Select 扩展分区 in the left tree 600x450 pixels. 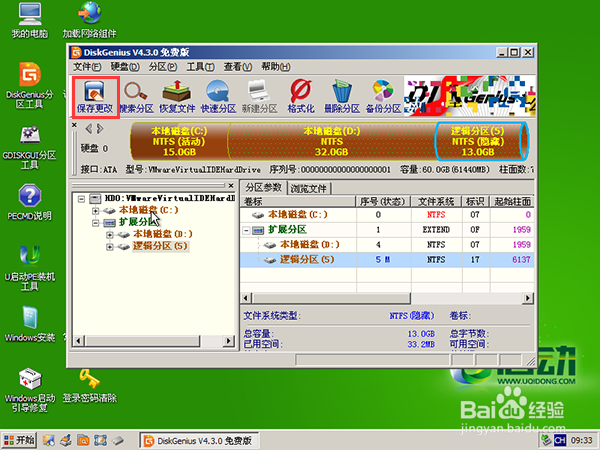[138, 222]
